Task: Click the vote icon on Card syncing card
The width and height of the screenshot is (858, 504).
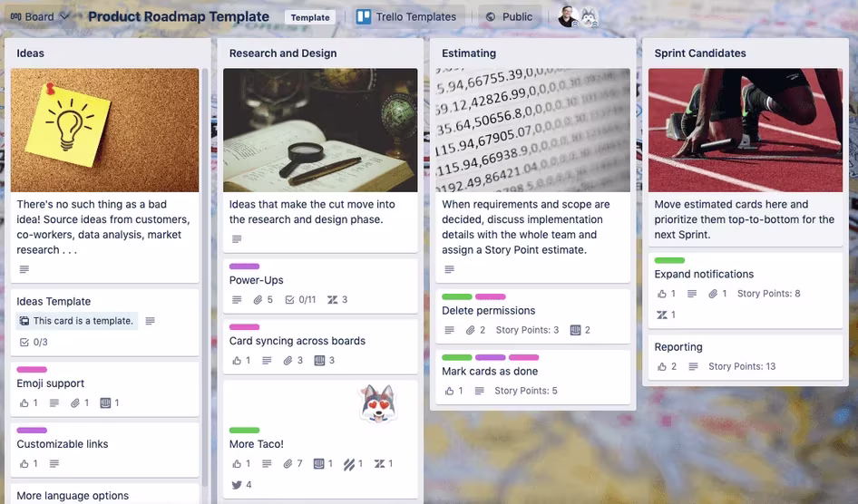Action: pos(237,361)
